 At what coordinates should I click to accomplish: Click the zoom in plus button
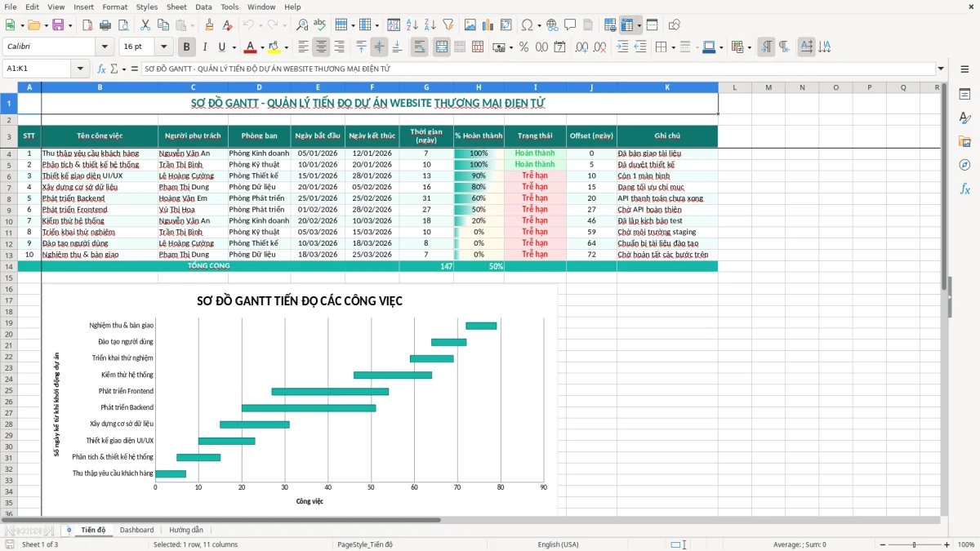pos(947,544)
